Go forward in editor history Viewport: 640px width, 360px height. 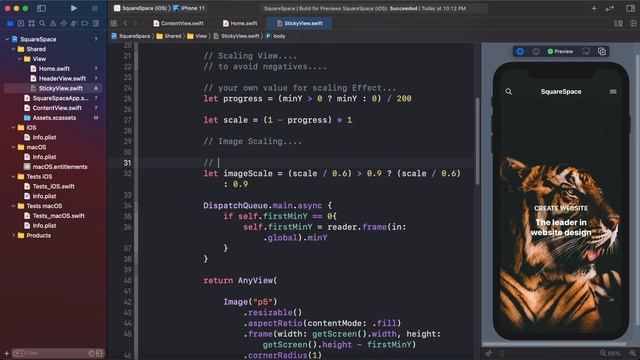pyautogui.click(x=135, y=23)
